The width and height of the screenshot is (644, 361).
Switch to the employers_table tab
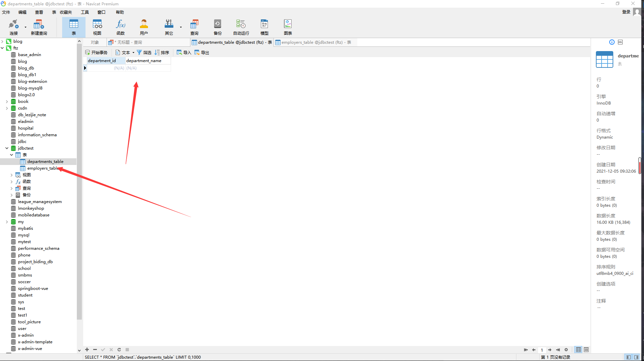[316, 42]
